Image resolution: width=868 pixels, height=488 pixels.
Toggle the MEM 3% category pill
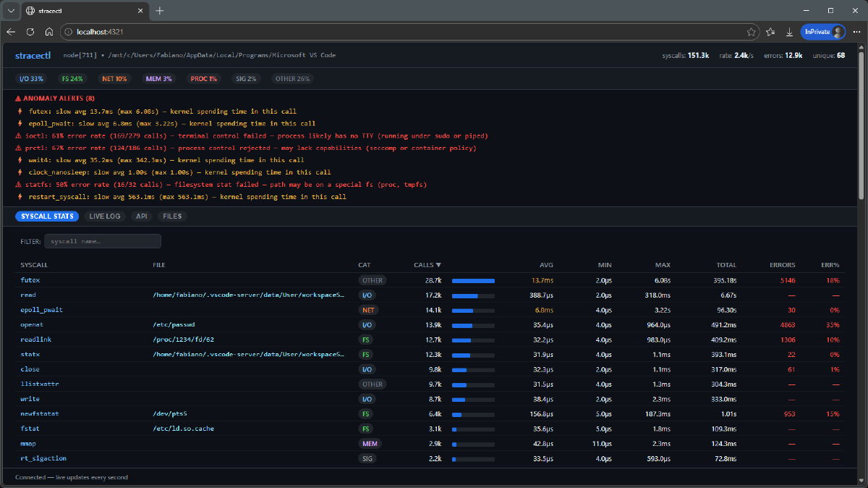coord(158,78)
